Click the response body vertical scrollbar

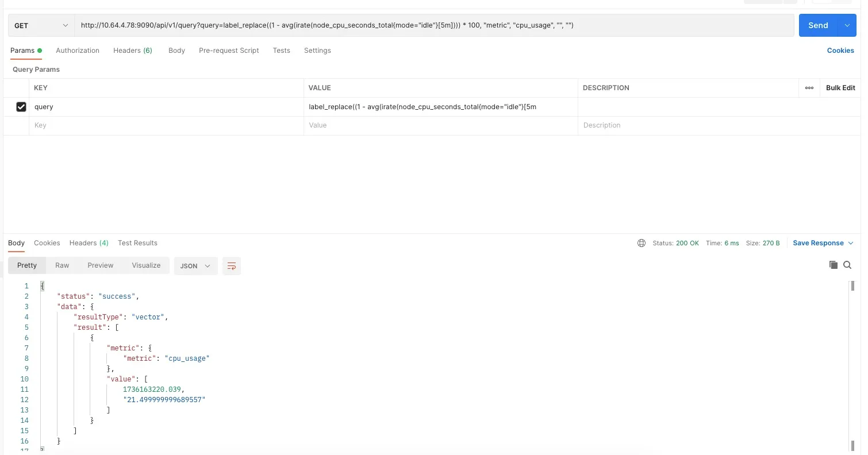tap(852, 345)
